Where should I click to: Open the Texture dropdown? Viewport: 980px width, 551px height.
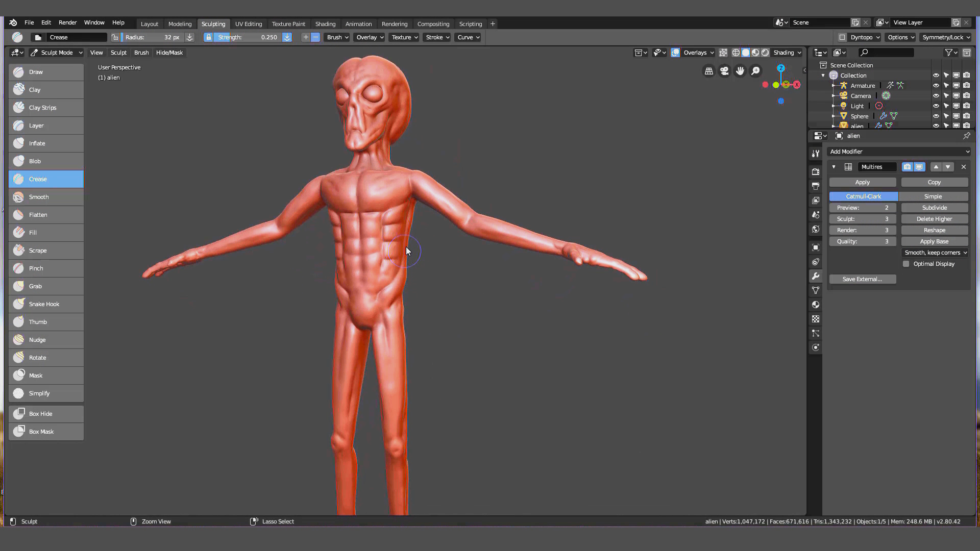click(404, 37)
